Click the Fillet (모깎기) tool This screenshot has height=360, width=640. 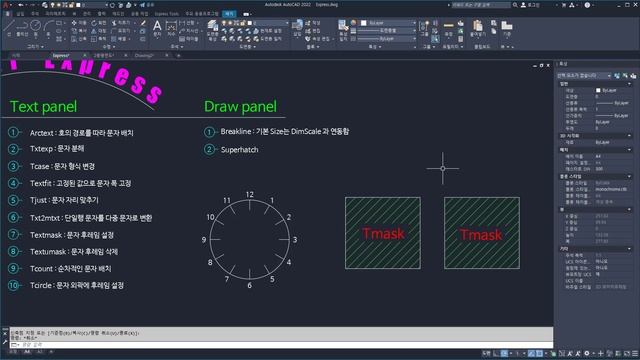(121, 31)
